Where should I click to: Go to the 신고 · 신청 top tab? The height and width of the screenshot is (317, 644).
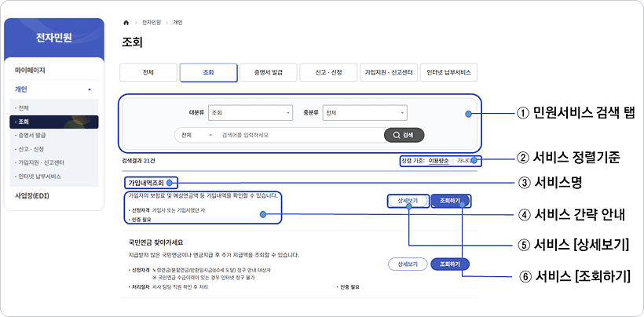pyautogui.click(x=328, y=73)
